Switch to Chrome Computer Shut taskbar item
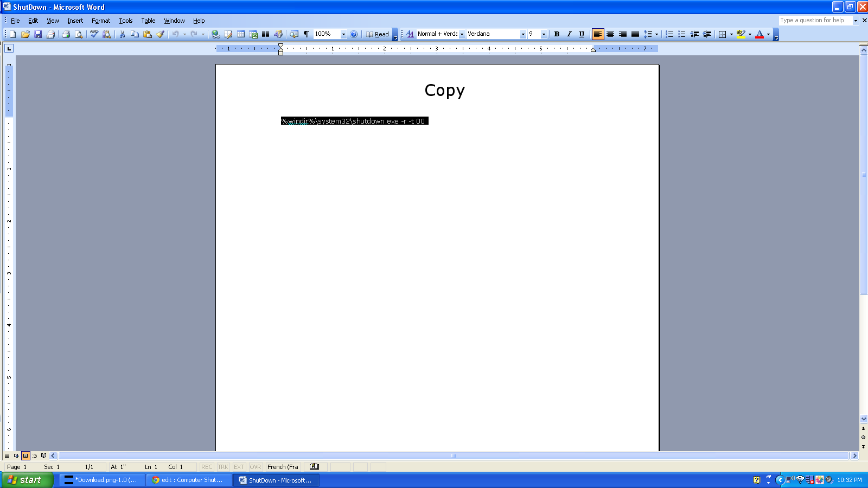This screenshot has width=868, height=488. tap(189, 480)
